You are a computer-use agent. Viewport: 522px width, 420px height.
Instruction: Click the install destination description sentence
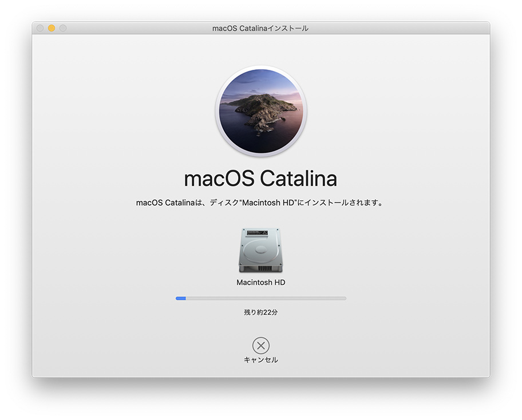click(260, 203)
